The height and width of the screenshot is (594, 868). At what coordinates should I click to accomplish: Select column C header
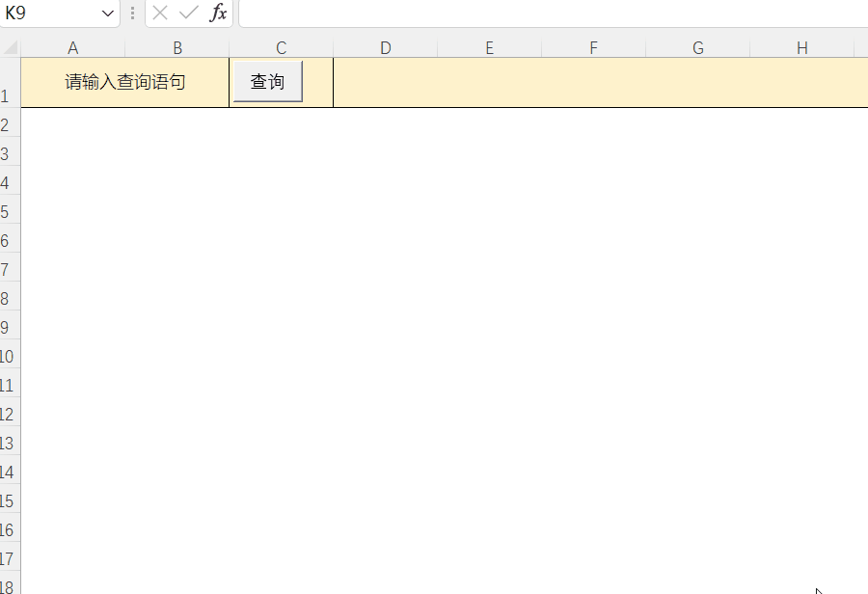[x=282, y=48]
